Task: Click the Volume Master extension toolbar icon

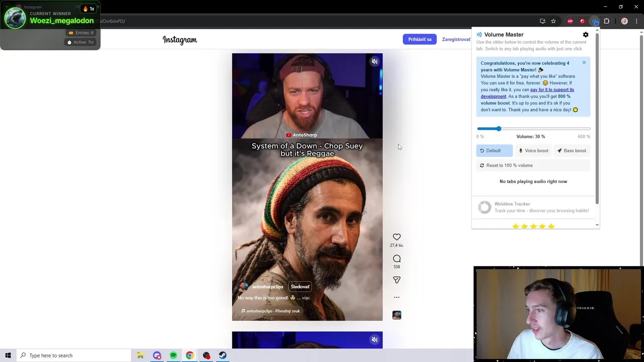Action: tap(595, 21)
